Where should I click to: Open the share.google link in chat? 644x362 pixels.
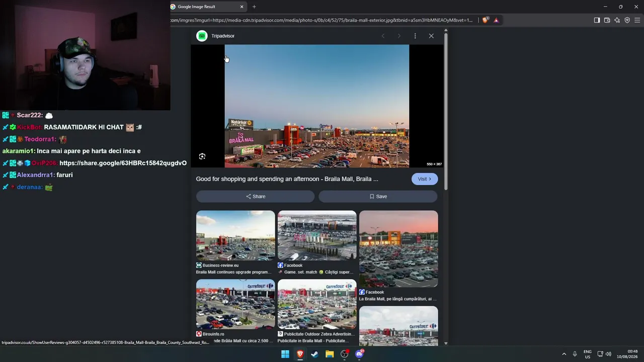(123, 163)
